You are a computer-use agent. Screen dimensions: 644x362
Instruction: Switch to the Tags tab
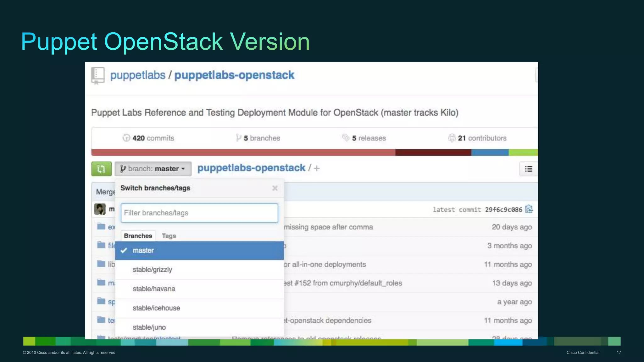pyautogui.click(x=169, y=236)
